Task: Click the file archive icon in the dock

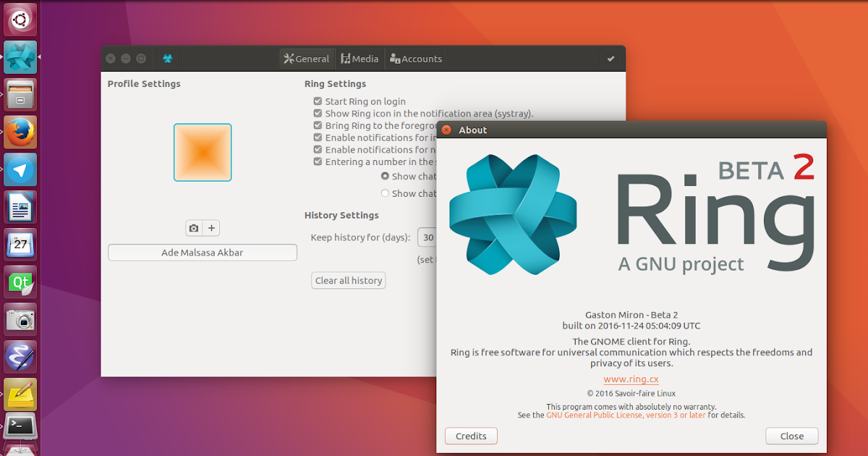Action: [20, 94]
